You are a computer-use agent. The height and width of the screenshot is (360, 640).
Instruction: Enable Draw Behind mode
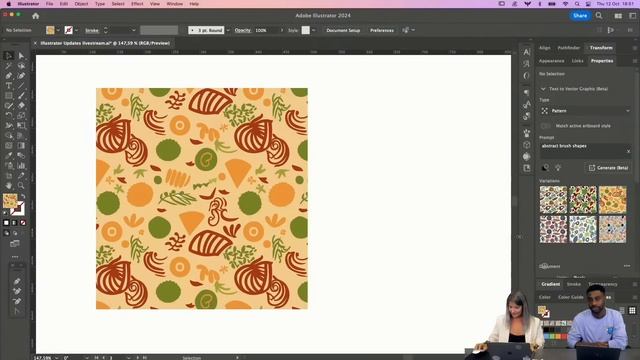coord(15,233)
